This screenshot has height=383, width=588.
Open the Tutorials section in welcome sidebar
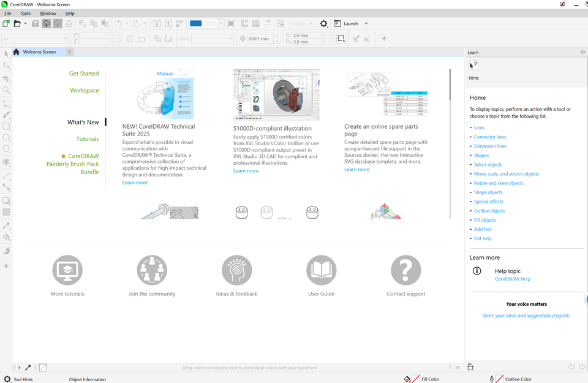(x=88, y=139)
